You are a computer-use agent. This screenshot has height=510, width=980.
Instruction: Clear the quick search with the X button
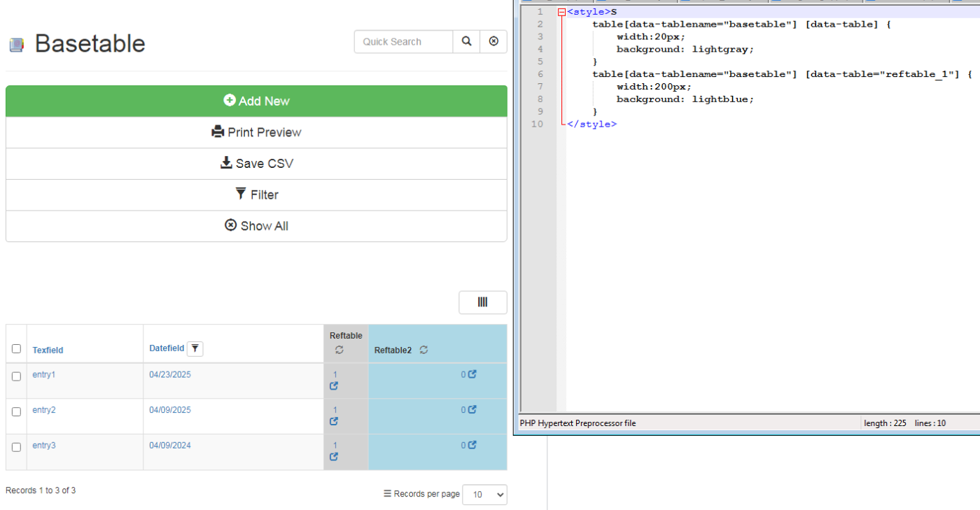click(x=493, y=41)
